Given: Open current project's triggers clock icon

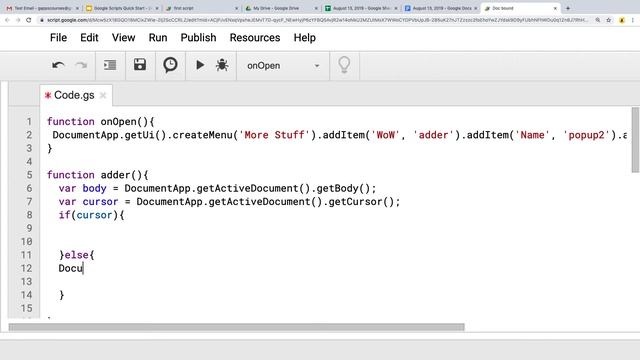Looking at the screenshot, I should [x=170, y=64].
